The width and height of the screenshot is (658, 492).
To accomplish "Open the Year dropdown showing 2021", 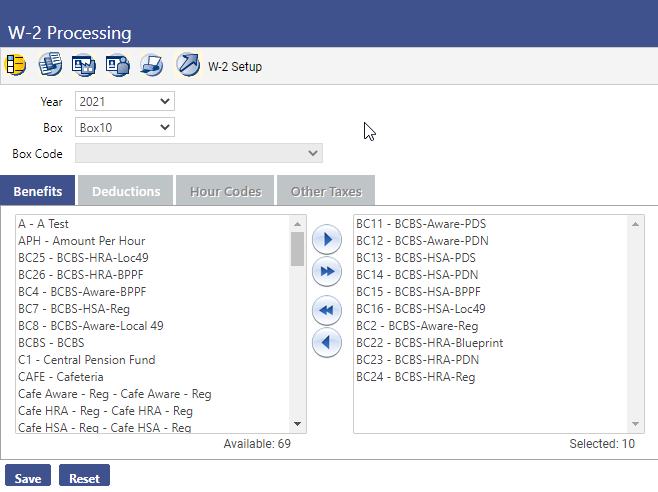I will (125, 101).
